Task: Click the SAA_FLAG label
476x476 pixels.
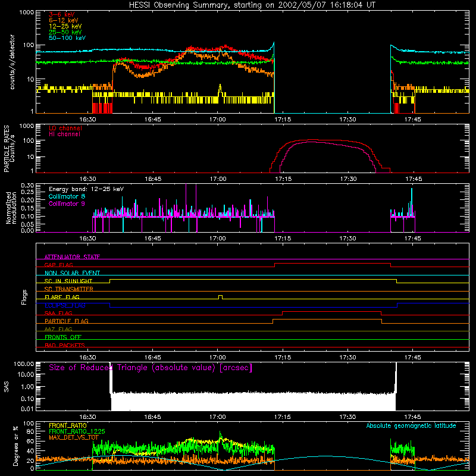Action: (x=58, y=313)
